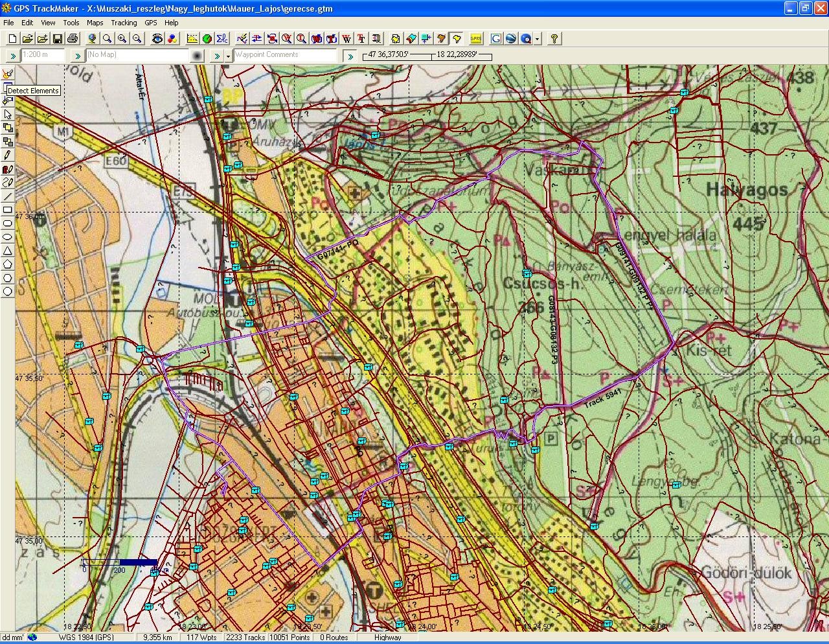Select the straight Line tool
This screenshot has height=644, width=829.
(x=8, y=196)
